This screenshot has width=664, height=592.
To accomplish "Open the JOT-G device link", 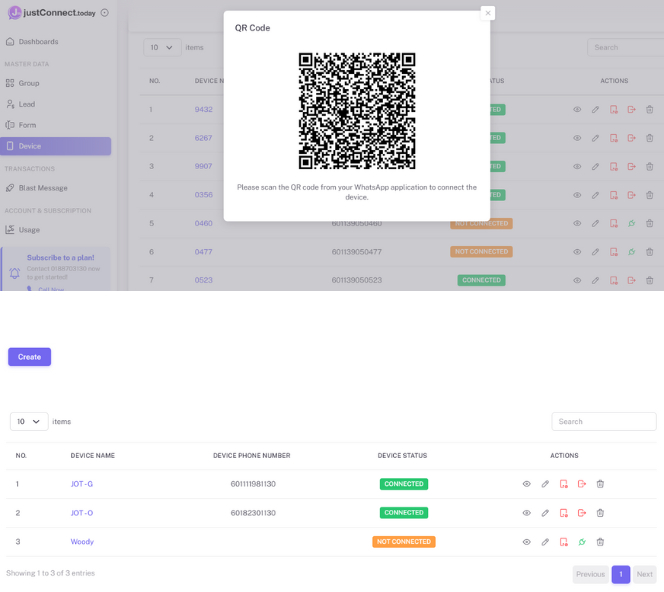I will click(82, 484).
